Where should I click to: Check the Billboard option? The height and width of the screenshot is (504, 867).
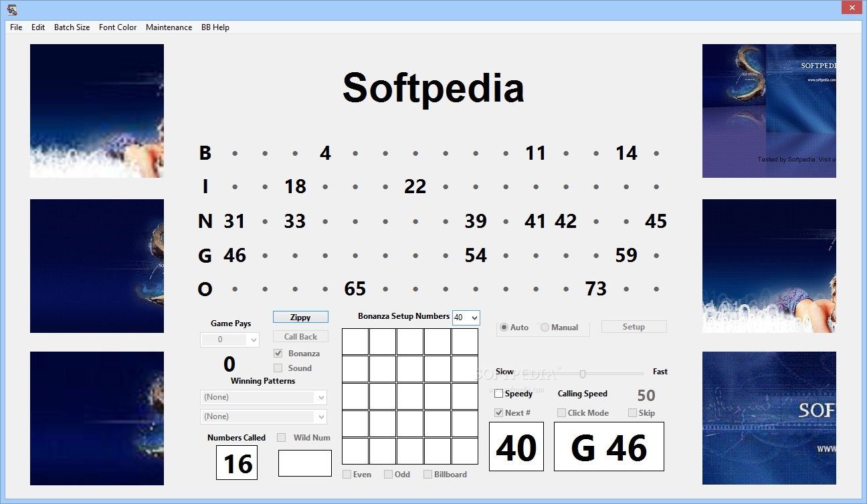click(427, 474)
